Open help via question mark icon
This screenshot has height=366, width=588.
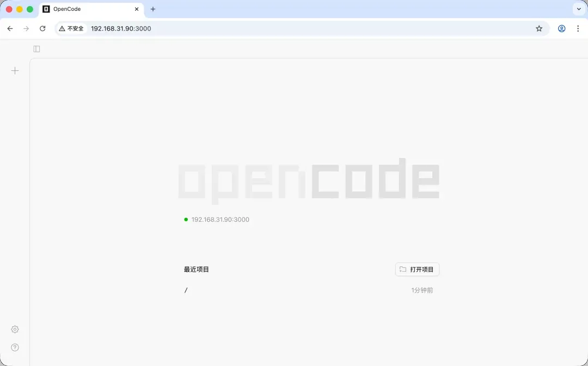coord(15,347)
